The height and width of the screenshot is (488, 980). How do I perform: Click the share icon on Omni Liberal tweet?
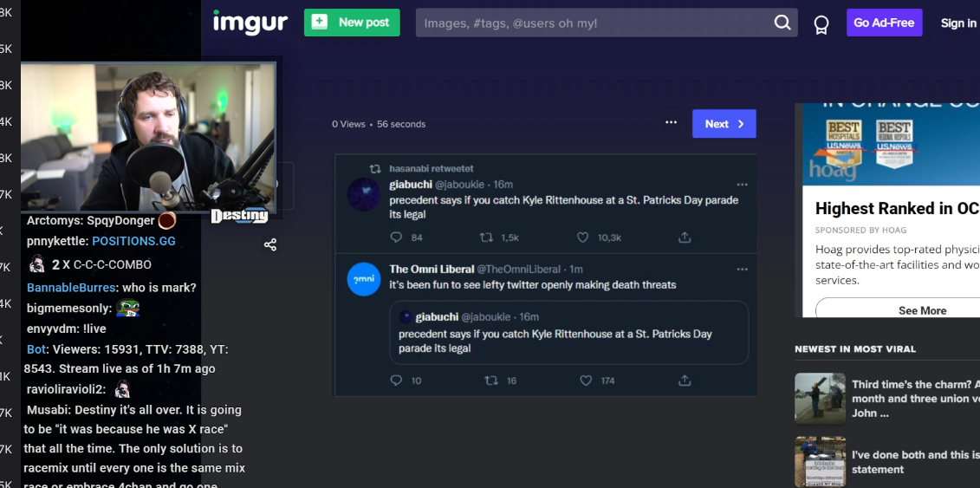[685, 380]
